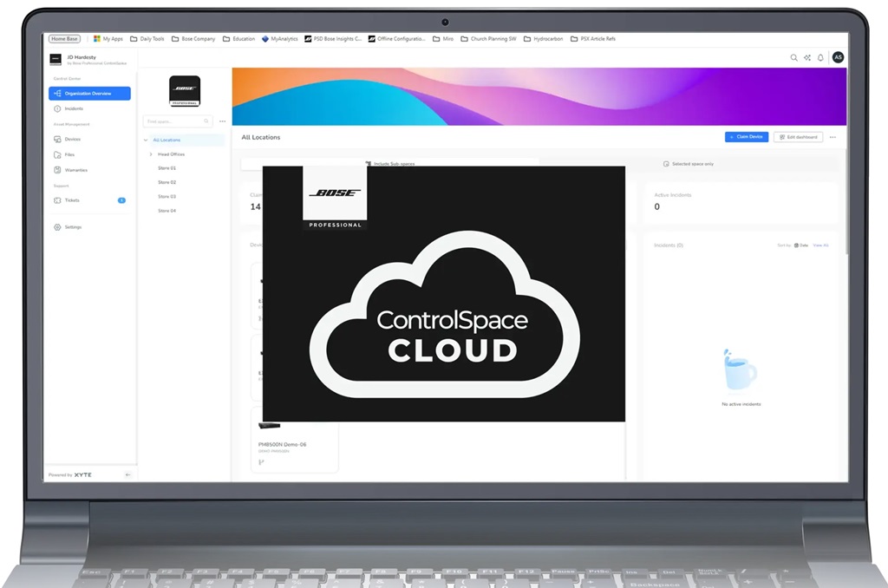Expand the Head Offices node

click(x=151, y=154)
